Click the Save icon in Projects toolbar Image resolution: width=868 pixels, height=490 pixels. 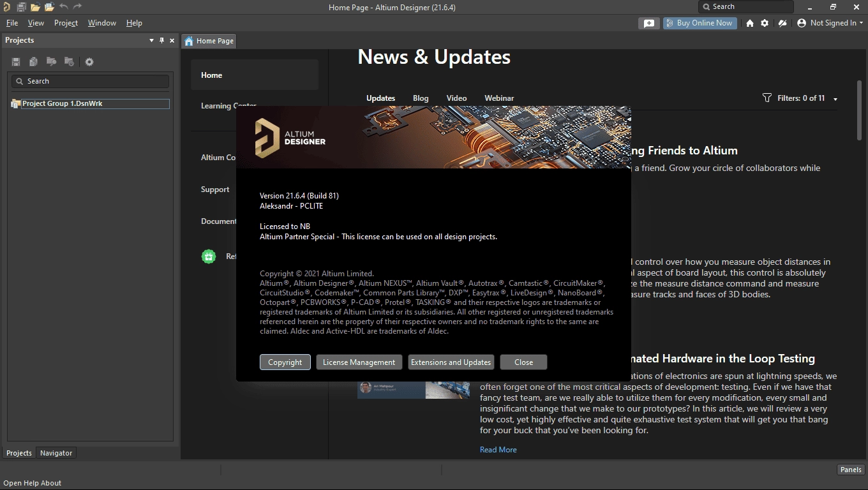point(16,62)
